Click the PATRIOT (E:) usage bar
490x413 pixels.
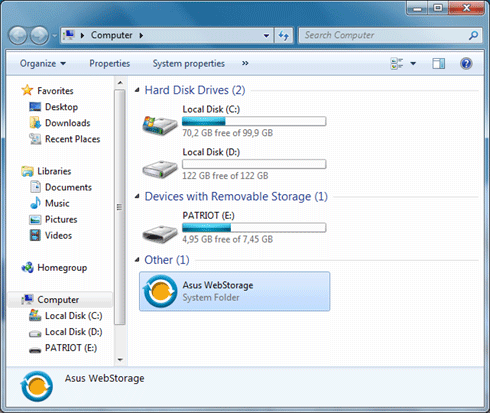point(254,228)
